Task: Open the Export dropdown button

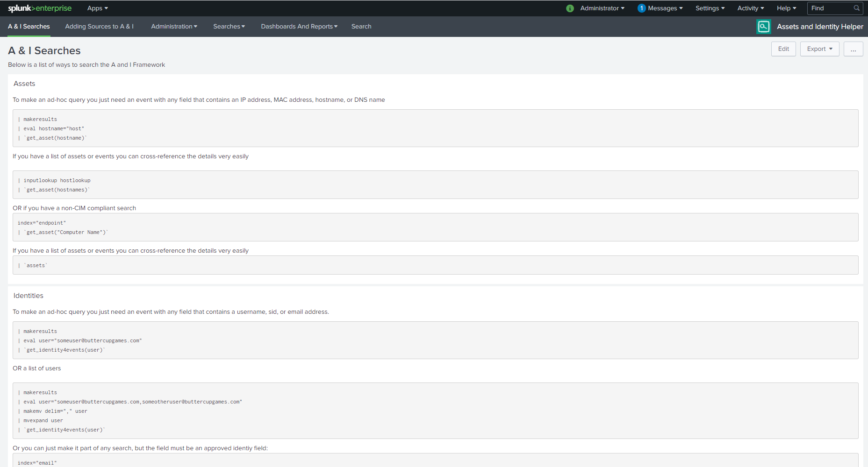Action: click(820, 49)
